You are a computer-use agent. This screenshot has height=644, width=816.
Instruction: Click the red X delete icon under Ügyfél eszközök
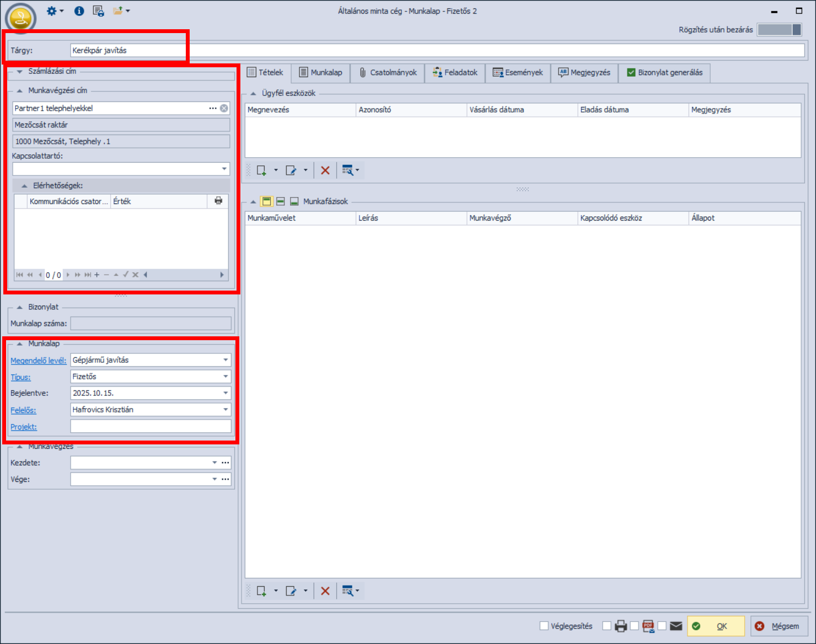325,170
